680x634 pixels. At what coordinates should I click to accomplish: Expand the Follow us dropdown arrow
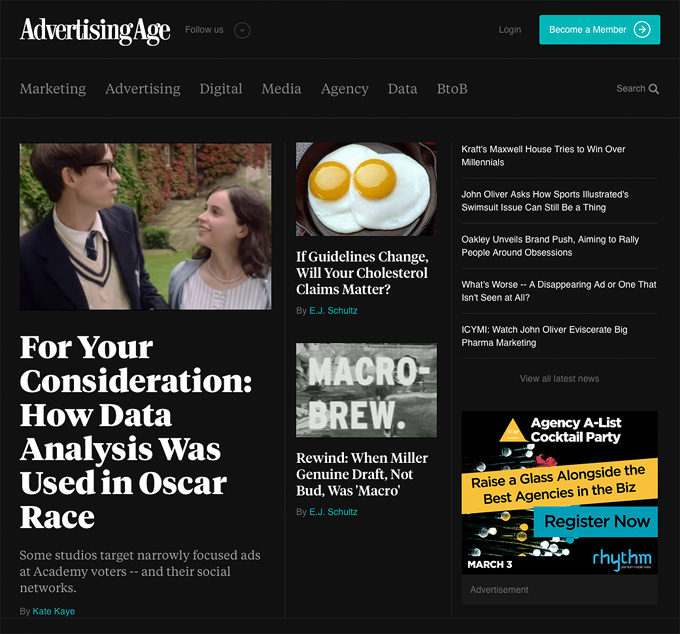point(242,30)
